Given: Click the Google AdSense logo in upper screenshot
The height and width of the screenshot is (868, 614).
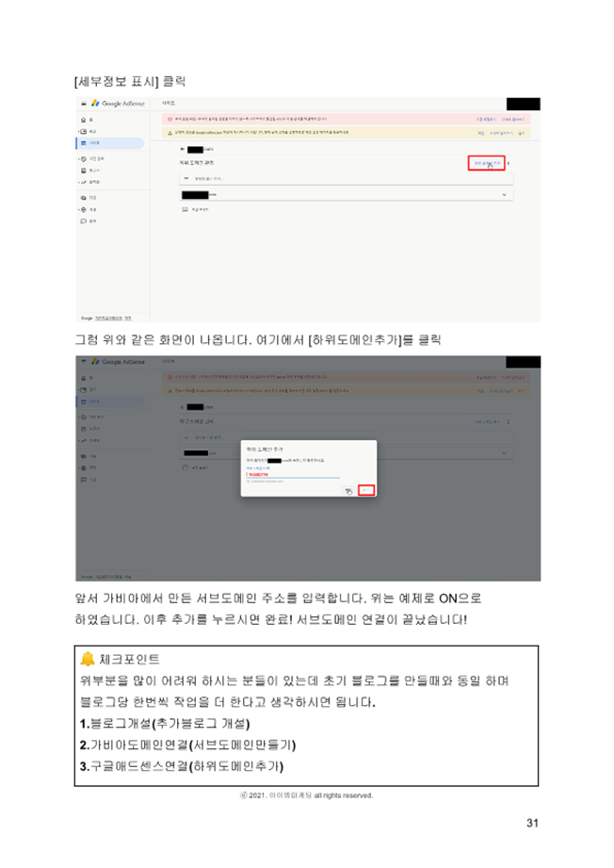Looking at the screenshot, I should pyautogui.click(x=119, y=104).
